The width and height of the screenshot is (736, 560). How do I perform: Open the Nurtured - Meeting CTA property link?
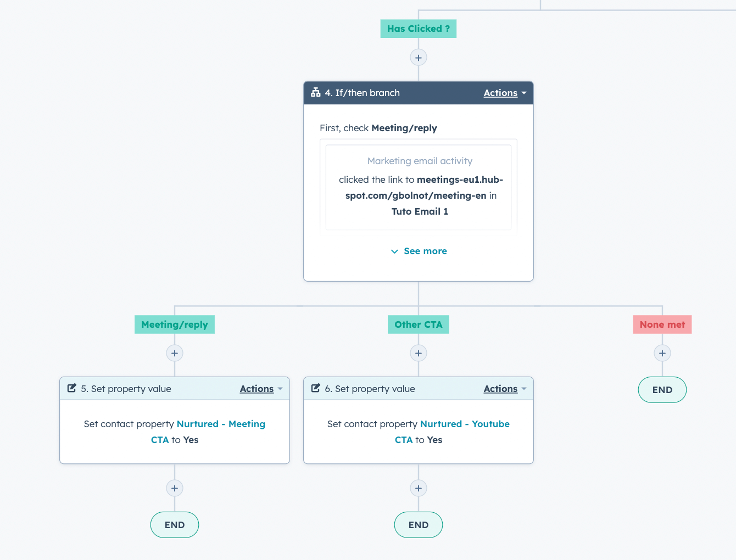click(x=221, y=424)
